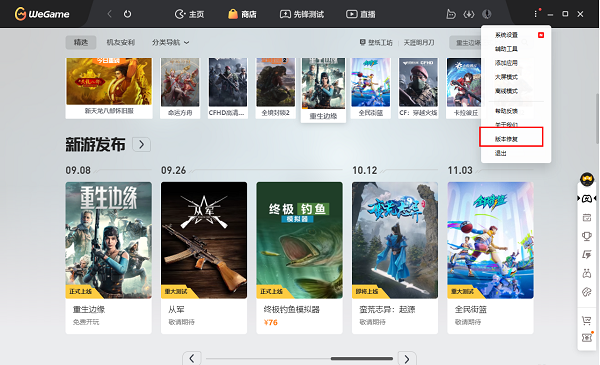Open the 蛮荒志异:起源 card
Screen dimensions: 600x365
(x=395, y=257)
